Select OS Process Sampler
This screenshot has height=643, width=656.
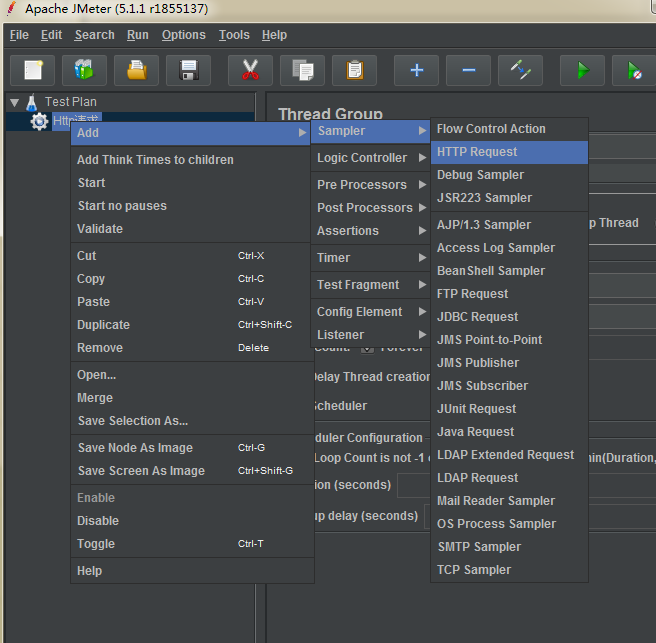click(509, 524)
